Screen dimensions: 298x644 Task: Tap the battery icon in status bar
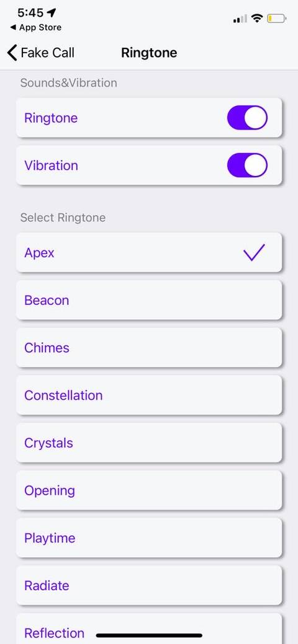point(276,19)
